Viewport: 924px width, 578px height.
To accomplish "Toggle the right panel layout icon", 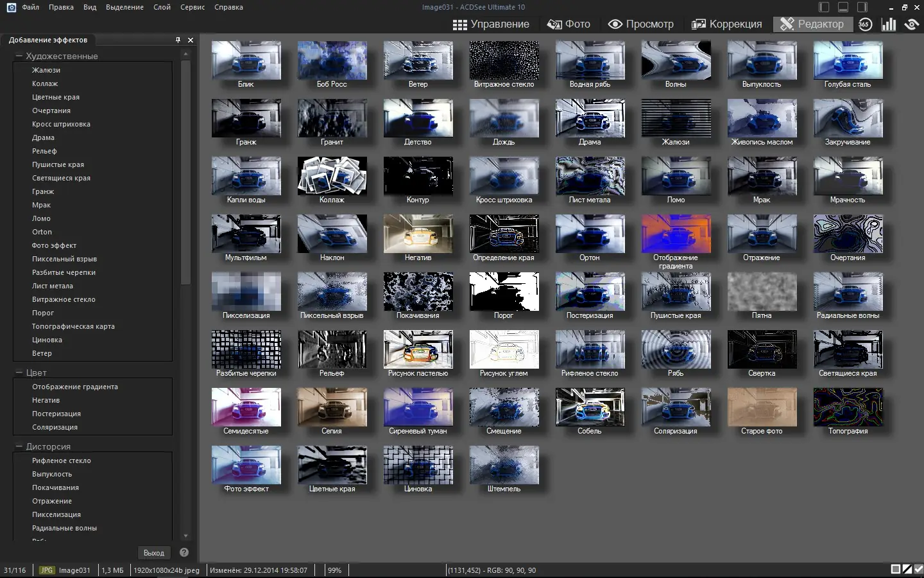I will click(x=862, y=7).
